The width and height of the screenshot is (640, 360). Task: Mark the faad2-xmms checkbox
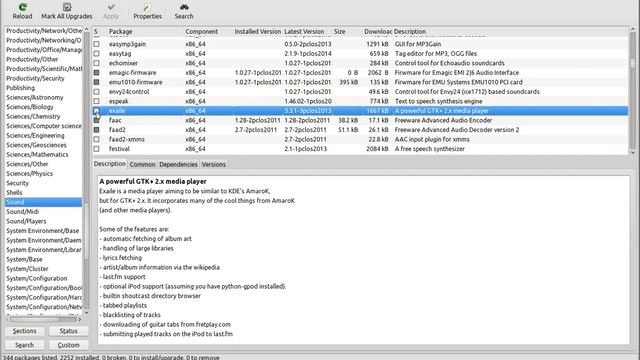(96, 139)
